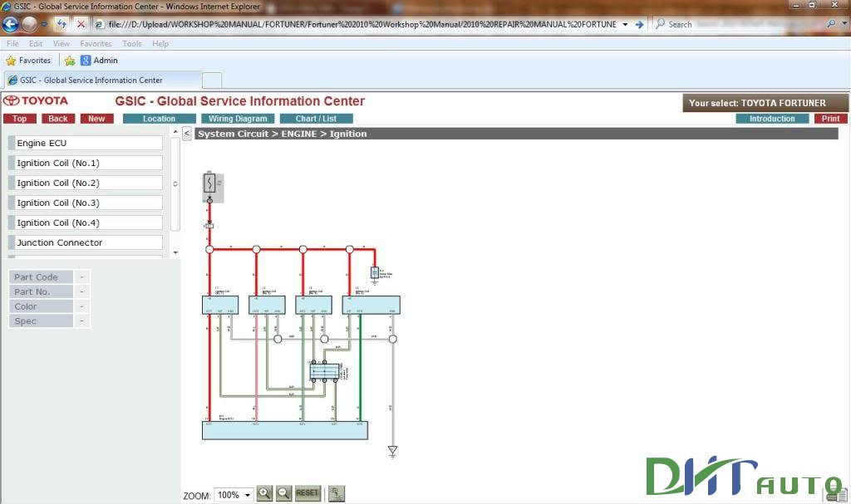Click the junction connector symbol in diagram

click(x=325, y=372)
